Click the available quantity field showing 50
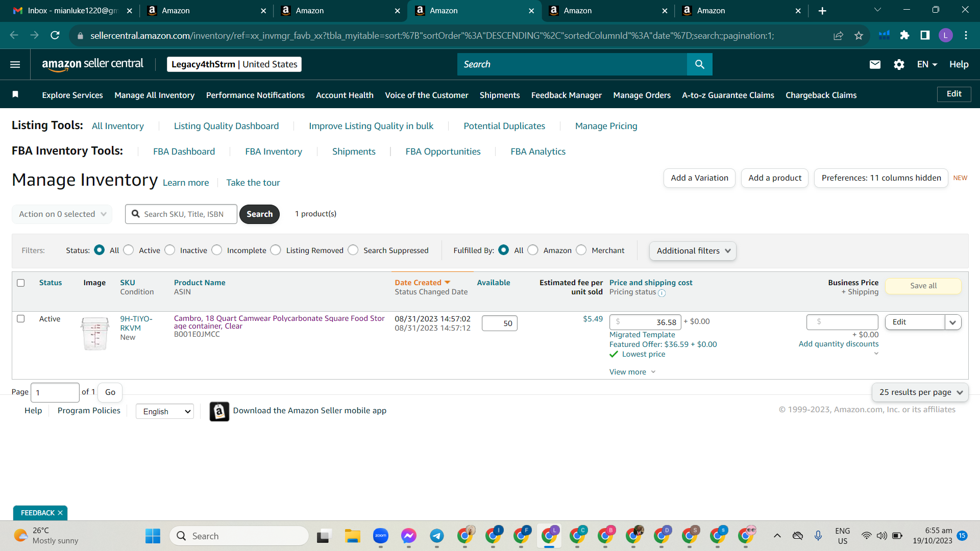Viewport: 980px width, 551px height. pyautogui.click(x=500, y=323)
